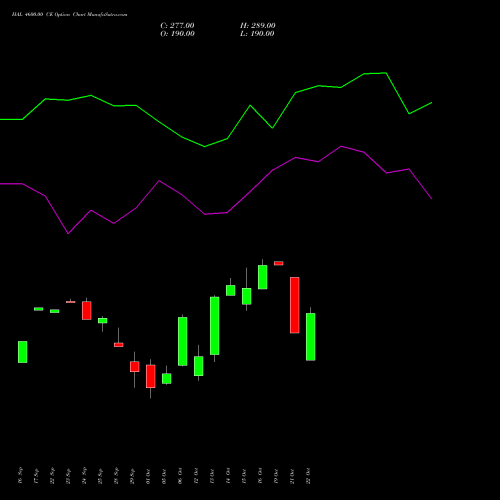Click the "19 Oct" date label
Viewport: 500px width, 500px height.
coord(276,476)
